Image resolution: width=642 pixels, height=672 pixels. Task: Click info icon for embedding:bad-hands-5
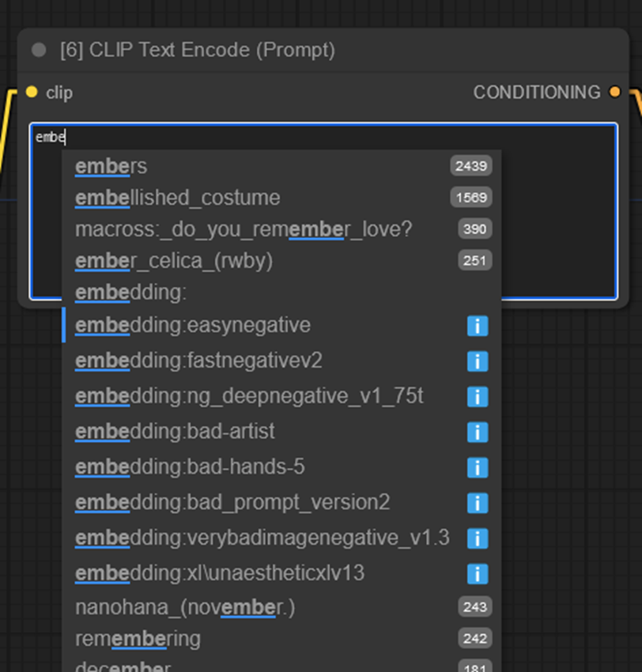coord(477,468)
